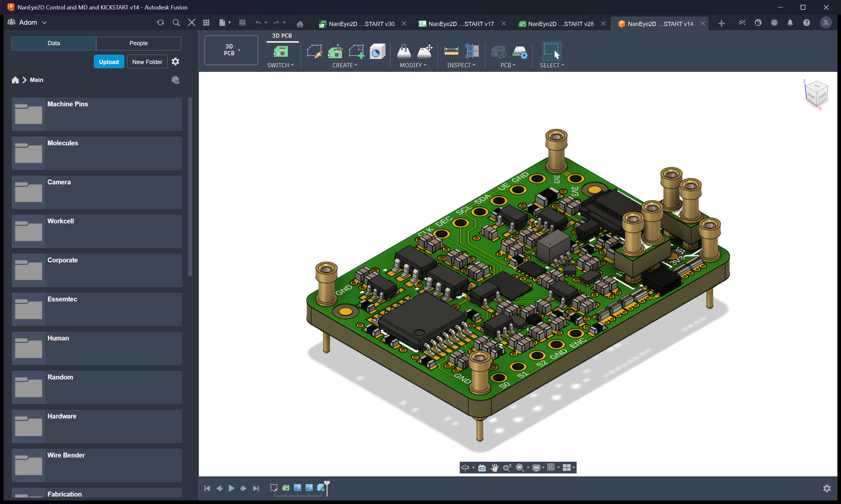
Task: Open the Essemtec folder
Action: (x=97, y=309)
